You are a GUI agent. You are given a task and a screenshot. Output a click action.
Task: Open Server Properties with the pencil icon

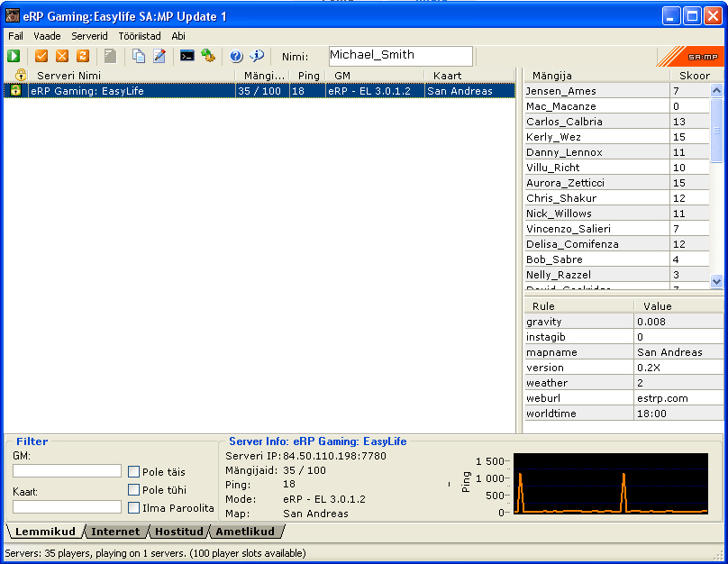click(159, 56)
